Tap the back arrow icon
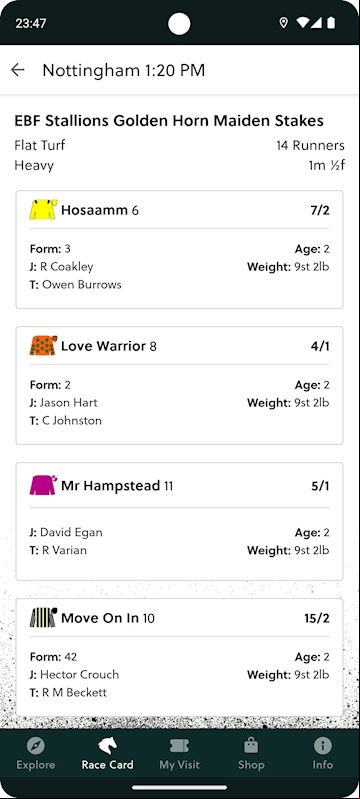 coord(18,70)
